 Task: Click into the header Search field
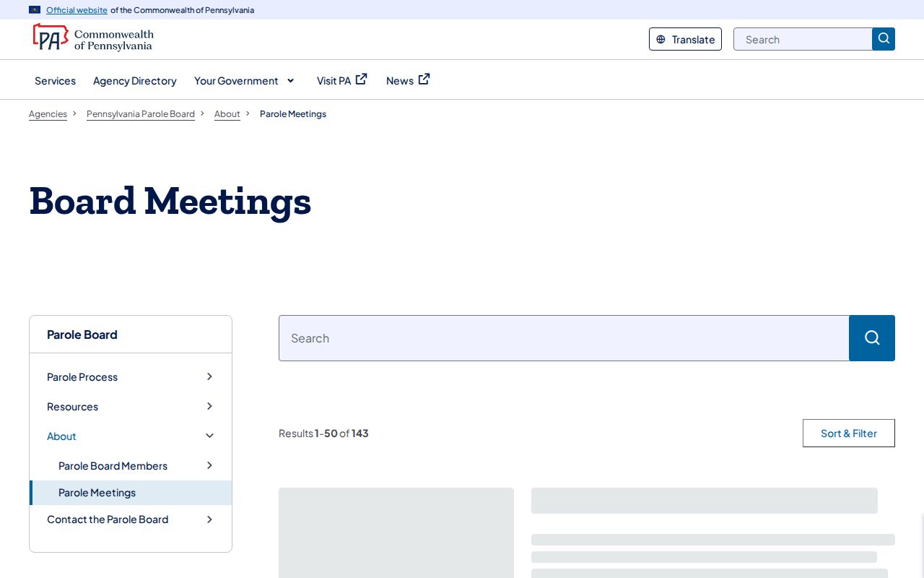click(x=803, y=39)
